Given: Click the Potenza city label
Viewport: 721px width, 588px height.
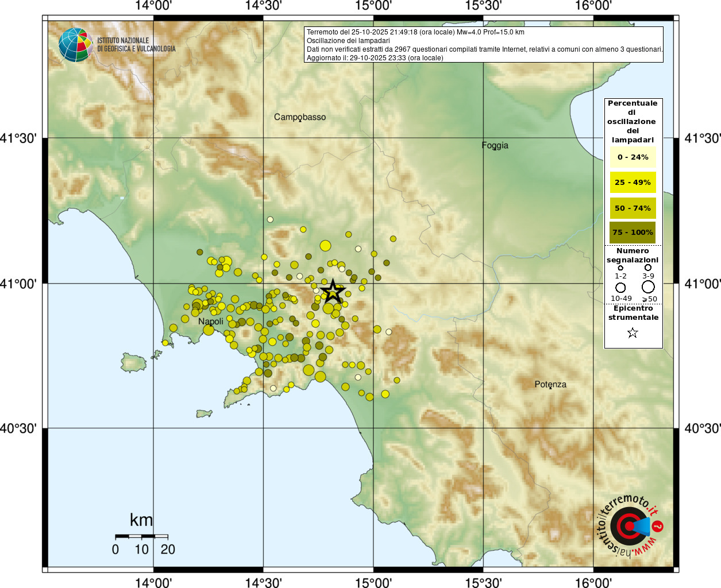Looking at the screenshot, I should point(550,384).
